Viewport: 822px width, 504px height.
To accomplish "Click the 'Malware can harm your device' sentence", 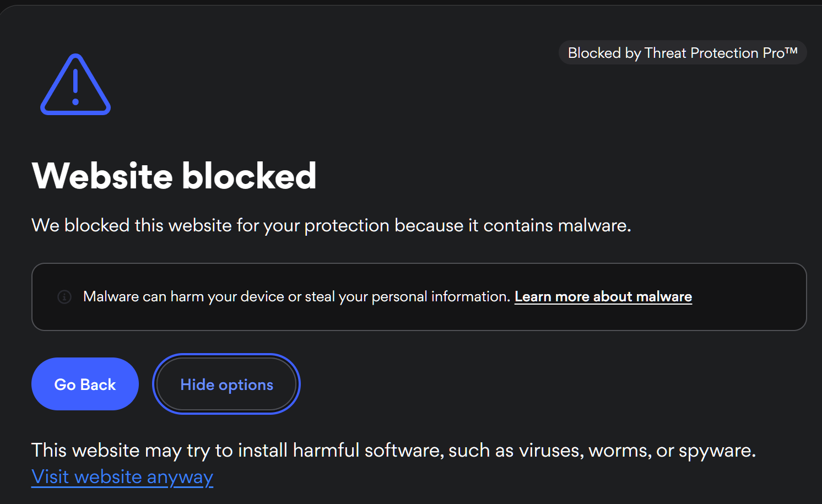I will click(296, 297).
